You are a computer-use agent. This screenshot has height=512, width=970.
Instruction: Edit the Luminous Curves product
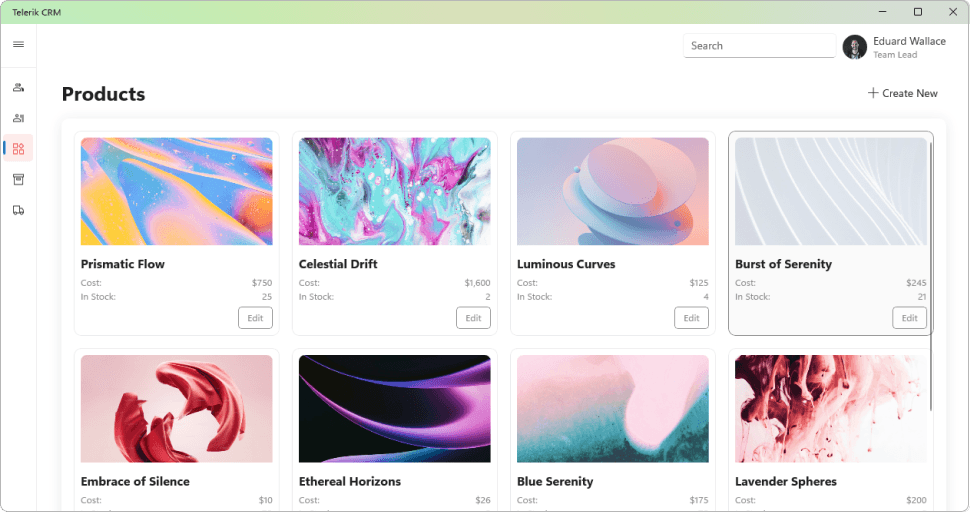tap(692, 318)
